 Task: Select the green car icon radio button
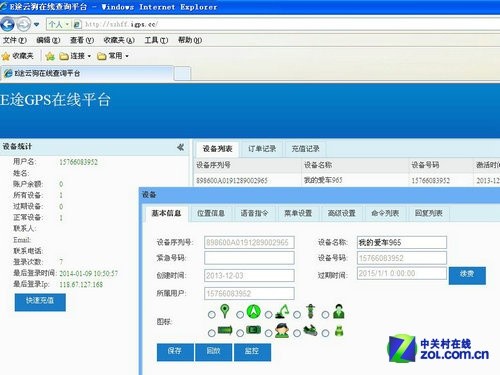click(x=240, y=333)
